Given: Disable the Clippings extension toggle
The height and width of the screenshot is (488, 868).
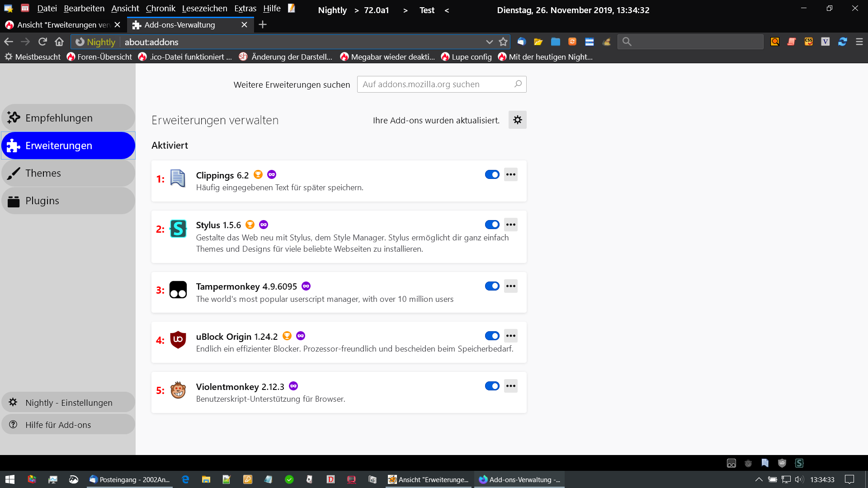Looking at the screenshot, I should pos(492,175).
